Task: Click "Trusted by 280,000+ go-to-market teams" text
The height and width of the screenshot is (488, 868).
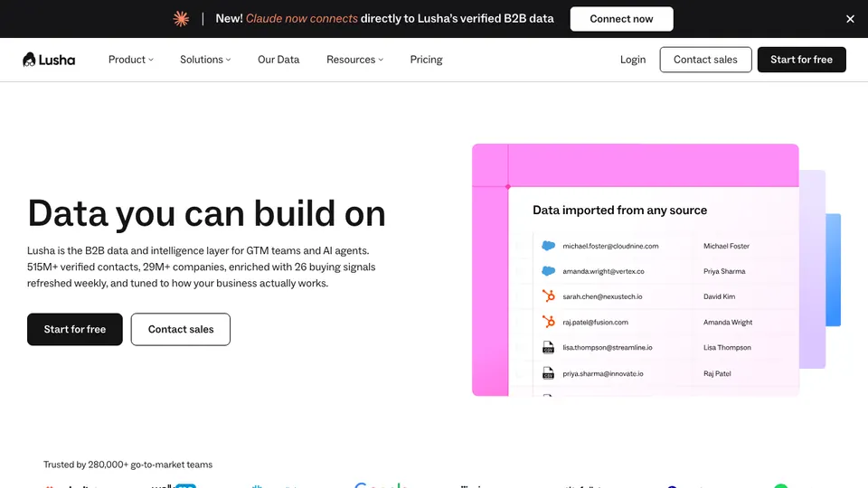Action: pos(127,465)
